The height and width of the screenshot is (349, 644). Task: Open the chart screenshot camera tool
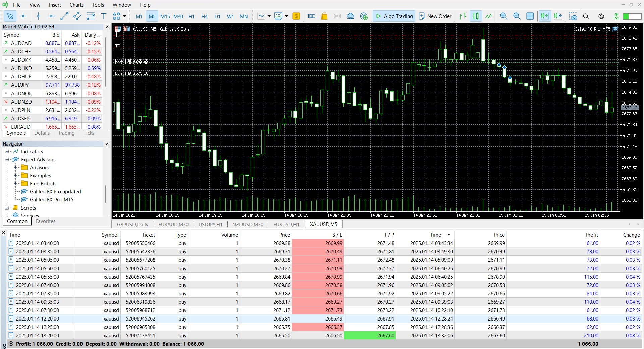[573, 16]
